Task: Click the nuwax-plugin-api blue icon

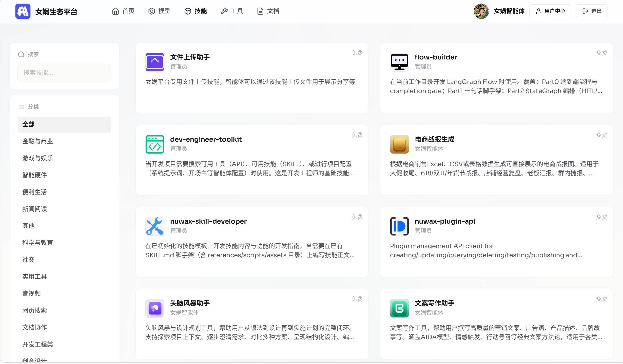Action: tap(399, 226)
